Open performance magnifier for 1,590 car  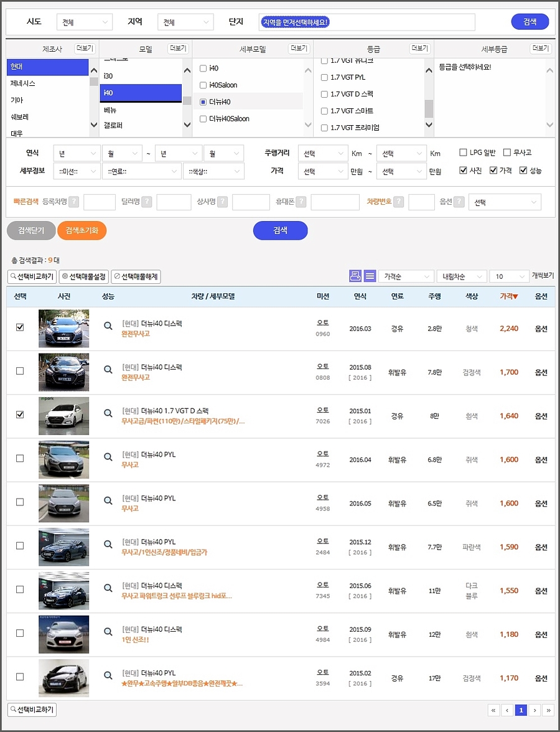pyautogui.click(x=108, y=544)
